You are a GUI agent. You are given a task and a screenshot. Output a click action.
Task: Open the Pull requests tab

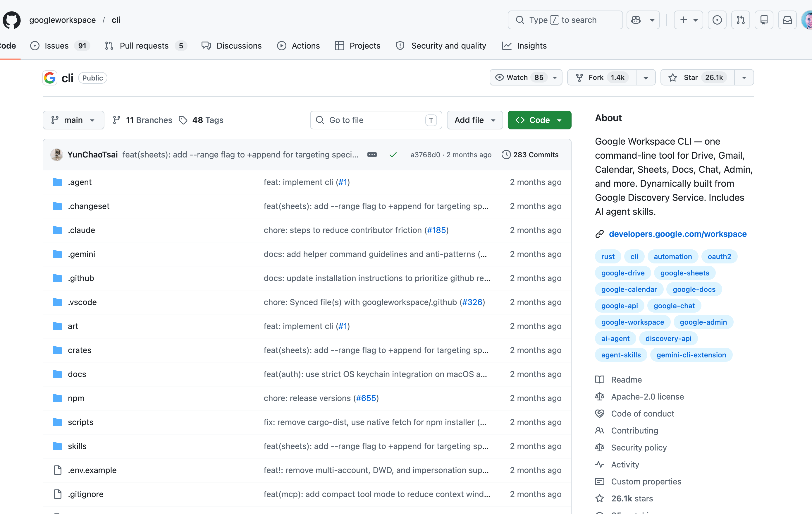[146, 46]
